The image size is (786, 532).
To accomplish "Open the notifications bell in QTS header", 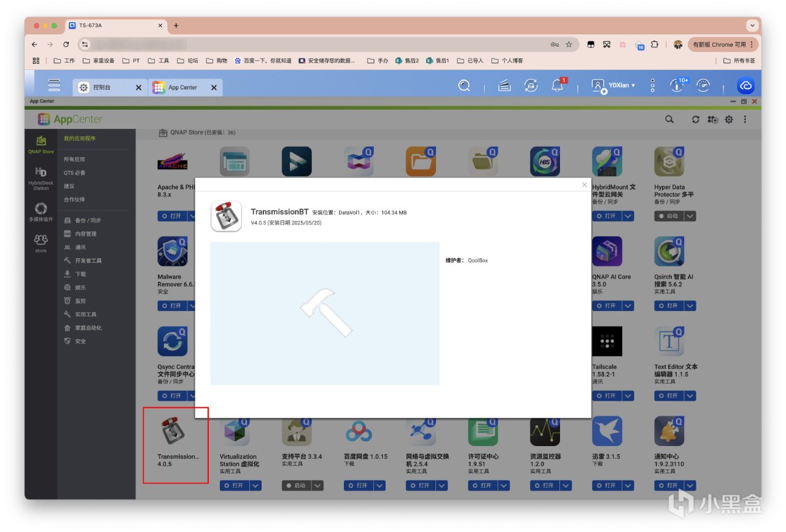I will (x=558, y=86).
